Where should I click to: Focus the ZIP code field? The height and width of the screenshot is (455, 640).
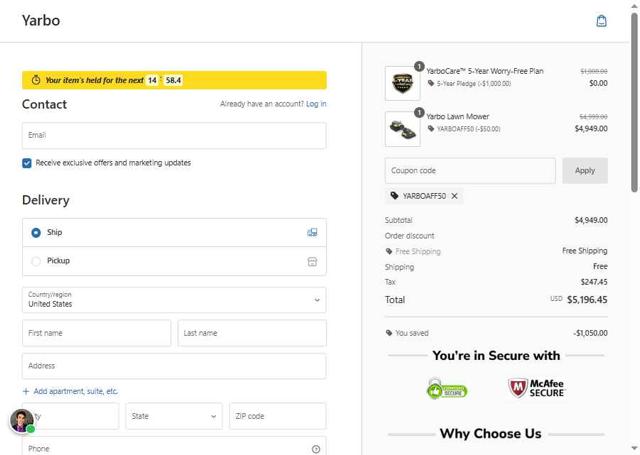(278, 416)
